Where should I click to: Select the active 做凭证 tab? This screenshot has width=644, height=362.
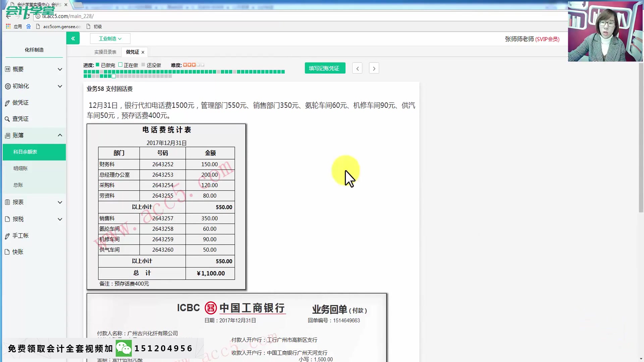(x=132, y=52)
